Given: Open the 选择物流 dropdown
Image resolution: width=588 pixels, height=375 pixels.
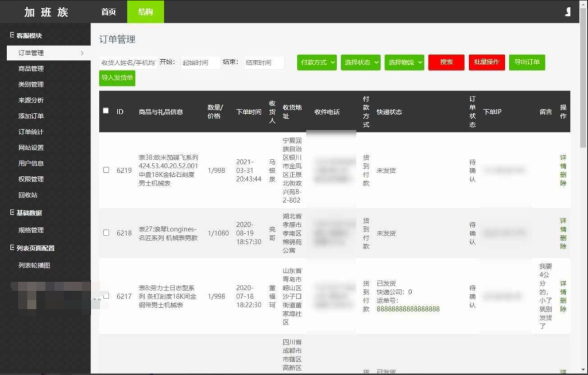Looking at the screenshot, I should [404, 63].
